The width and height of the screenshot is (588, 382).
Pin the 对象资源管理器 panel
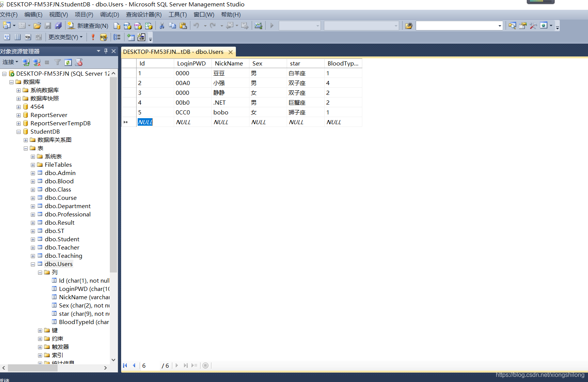[106, 51]
